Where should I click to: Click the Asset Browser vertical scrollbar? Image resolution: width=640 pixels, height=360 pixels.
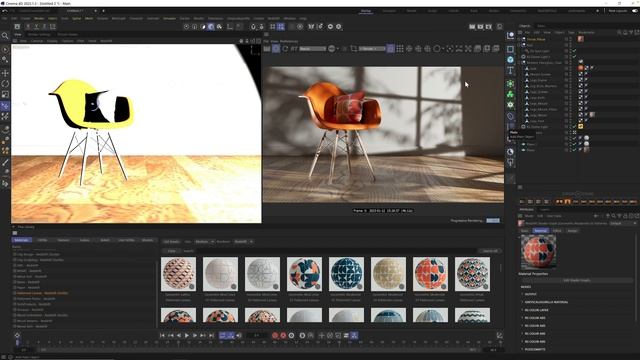point(501,268)
